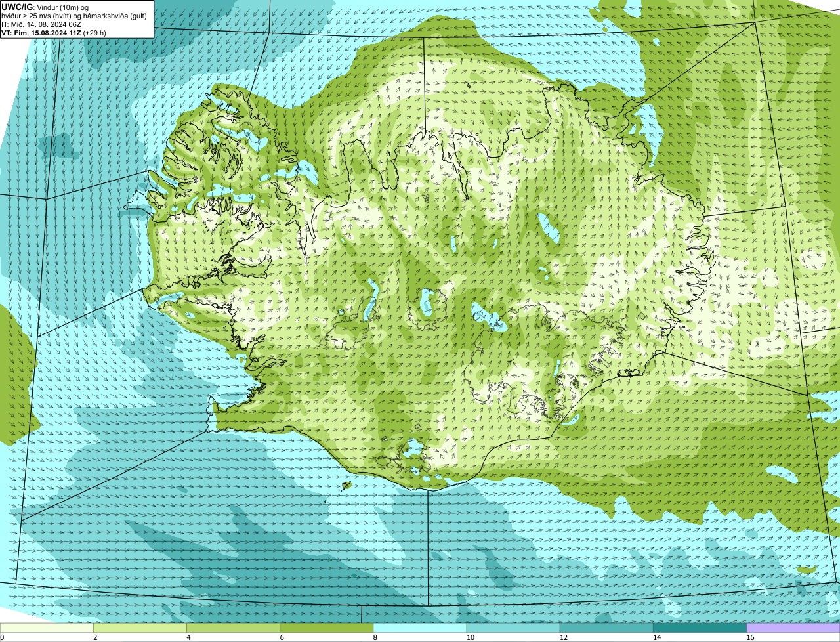
Task: Click the small Vestmannaeyjar island off the south coast
Action: click(346, 486)
